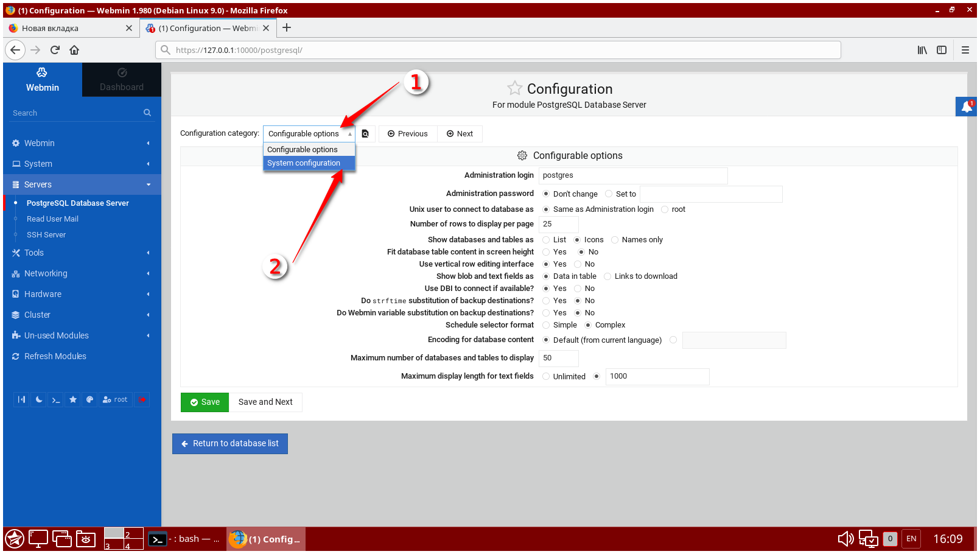980x554 pixels.
Task: Open Configuration category dropdown
Action: [309, 134]
